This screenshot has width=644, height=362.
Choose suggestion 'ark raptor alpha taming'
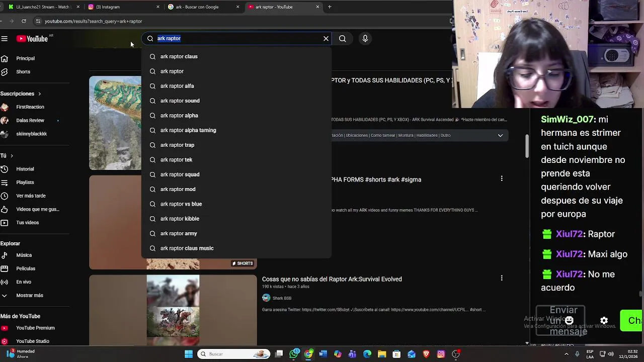[236, 130]
